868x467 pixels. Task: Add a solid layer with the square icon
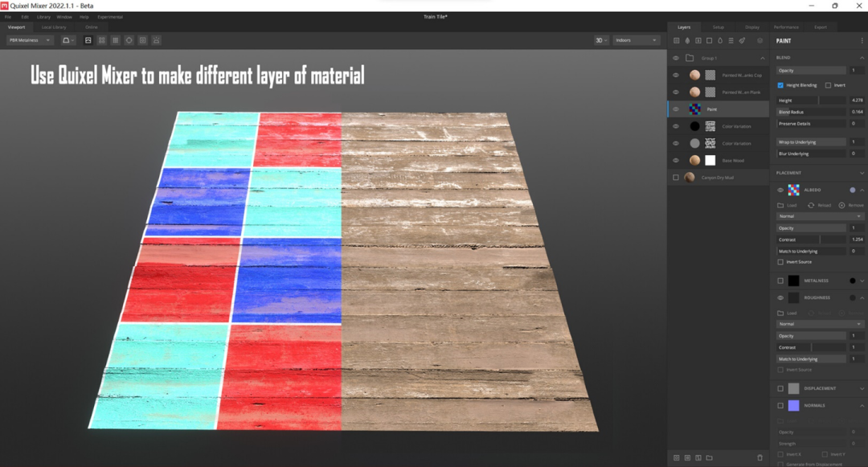[x=709, y=40]
